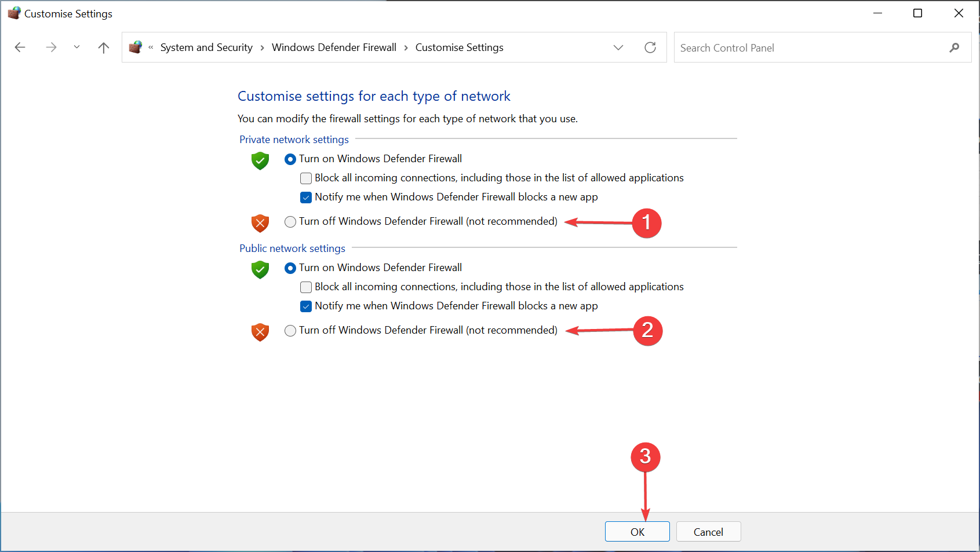Click the search magnifier icon
The image size is (980, 552).
click(954, 47)
